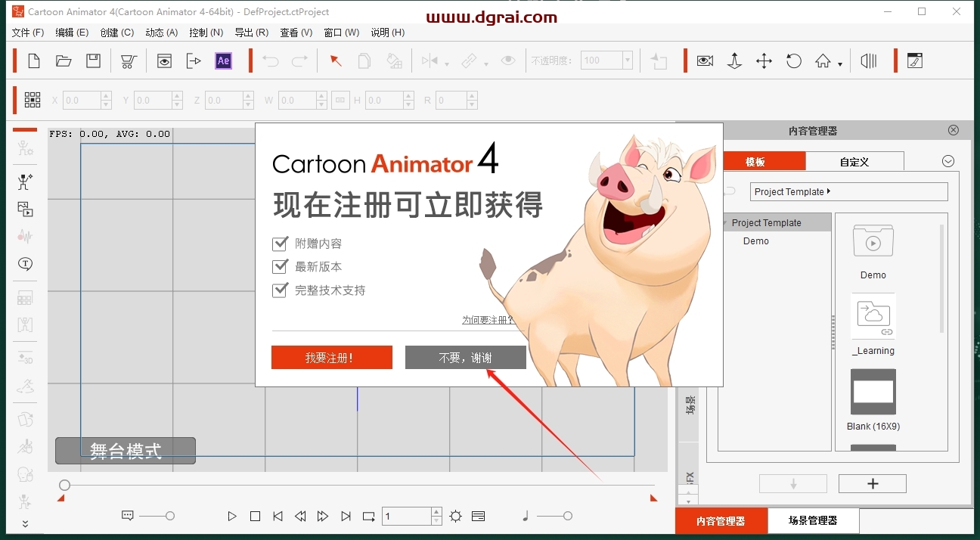This screenshot has width=980, height=540.
Task: Save the project with the floppy disk icon
Action: pyautogui.click(x=93, y=61)
